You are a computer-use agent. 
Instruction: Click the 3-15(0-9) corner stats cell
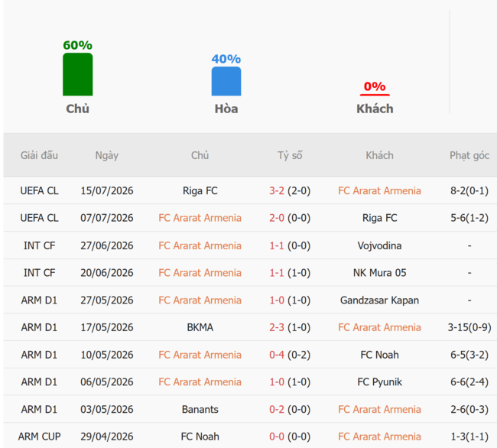tap(469, 327)
